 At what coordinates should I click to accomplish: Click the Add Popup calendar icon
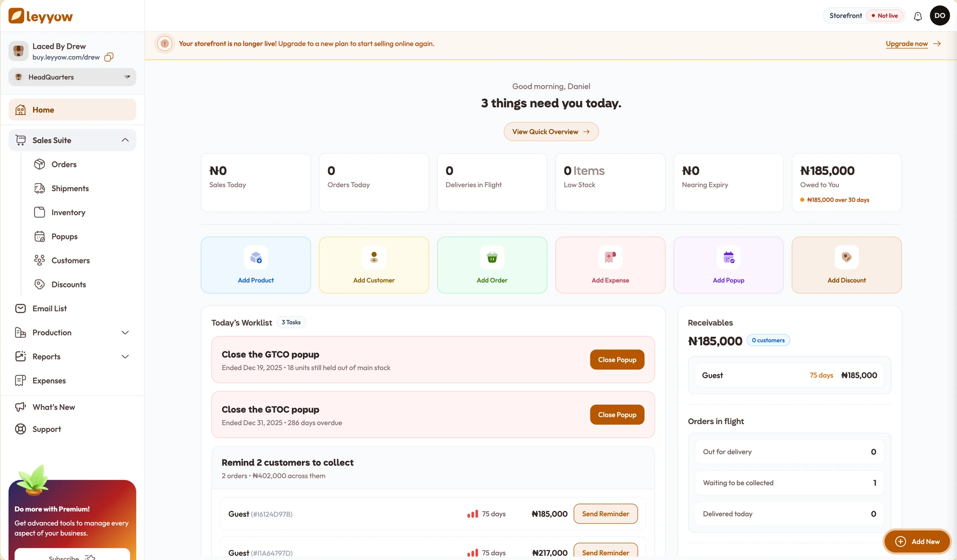728,258
